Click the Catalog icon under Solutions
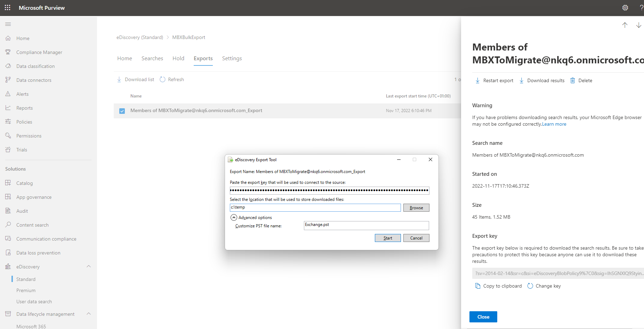 pyautogui.click(x=8, y=183)
